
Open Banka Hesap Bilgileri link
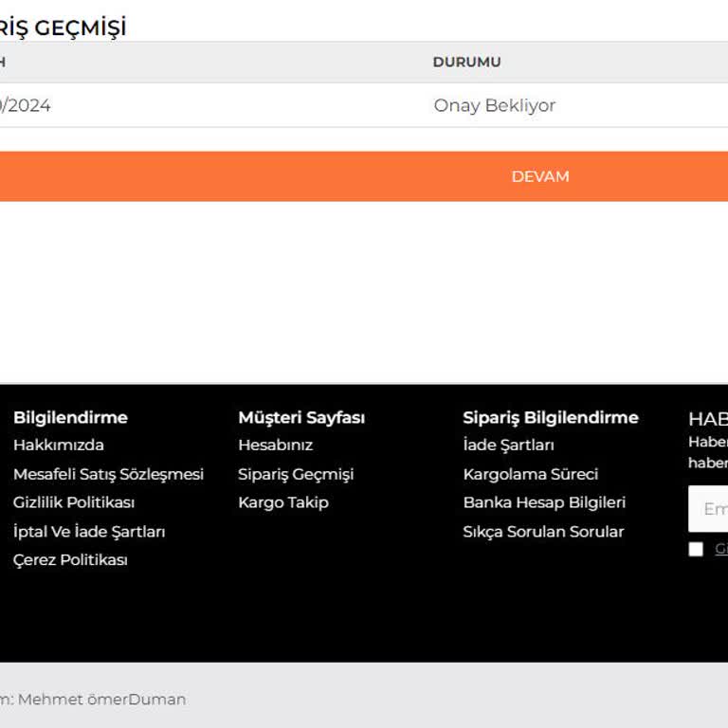[544, 502]
